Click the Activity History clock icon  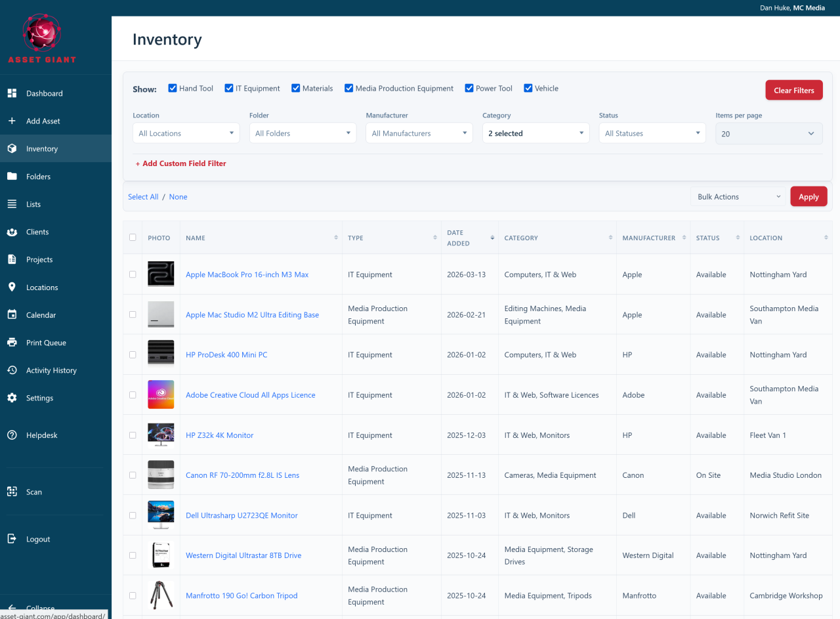(x=12, y=370)
